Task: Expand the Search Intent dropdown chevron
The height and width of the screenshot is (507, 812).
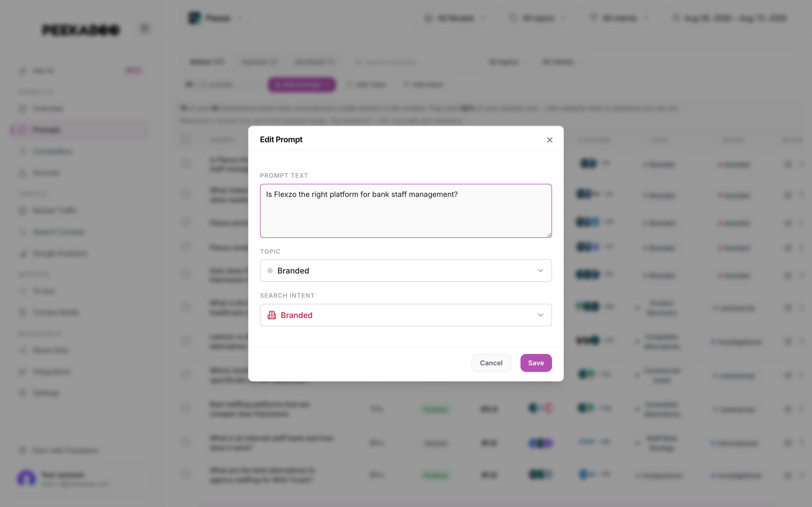Action: point(540,315)
